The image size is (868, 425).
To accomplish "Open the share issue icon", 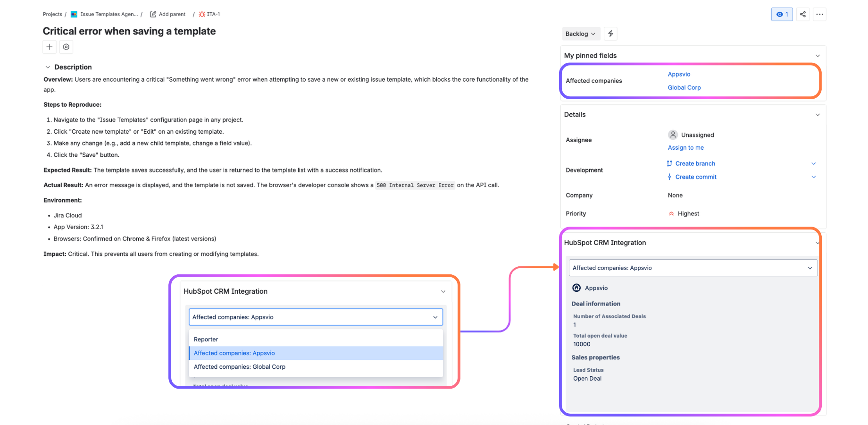I will click(803, 14).
